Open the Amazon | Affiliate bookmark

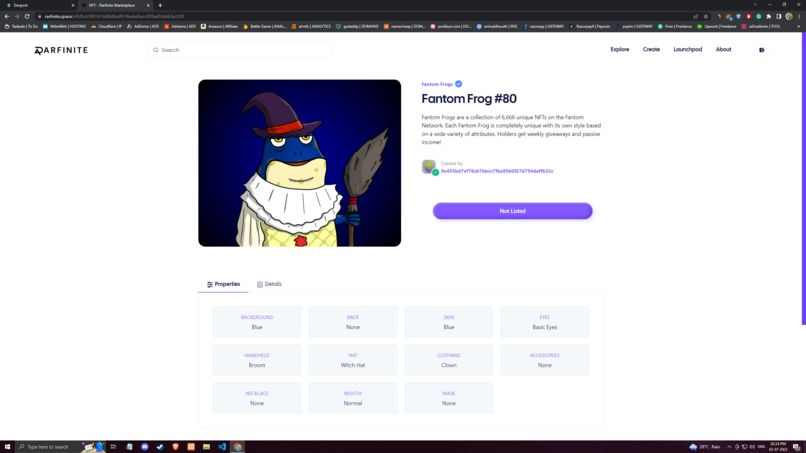click(219, 26)
